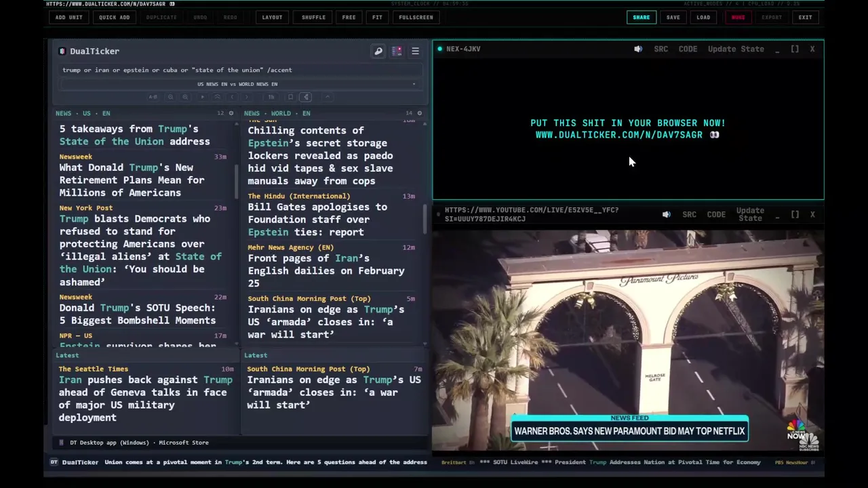868x488 pixels.
Task: Open the key icon in DualTicker header
Action: [x=378, y=51]
